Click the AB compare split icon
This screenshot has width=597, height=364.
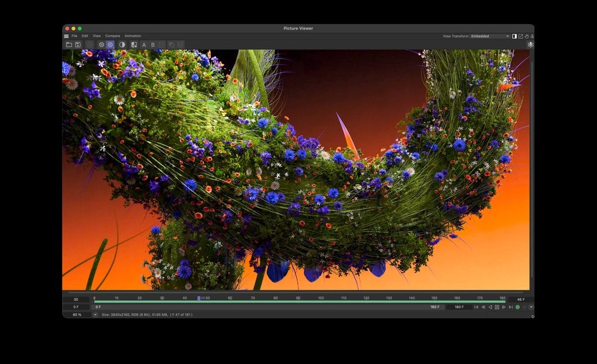pyautogui.click(x=134, y=44)
